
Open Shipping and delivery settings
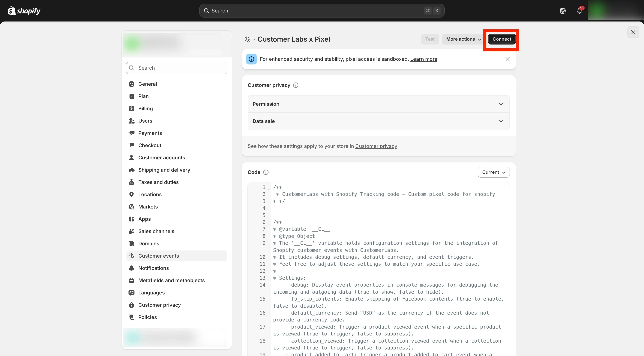[177, 170]
